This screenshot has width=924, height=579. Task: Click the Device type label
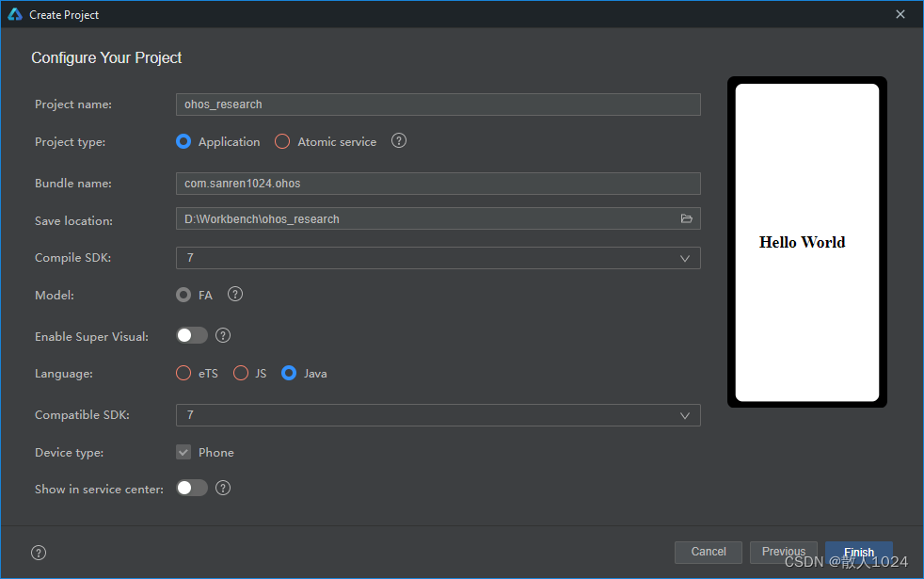point(69,453)
